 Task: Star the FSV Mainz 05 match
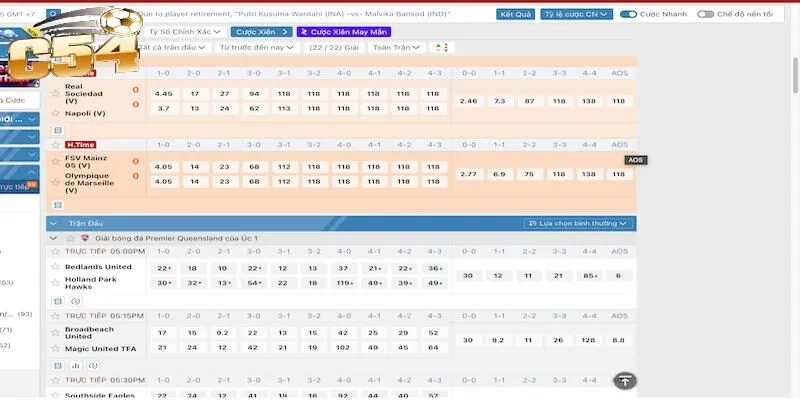(56, 160)
